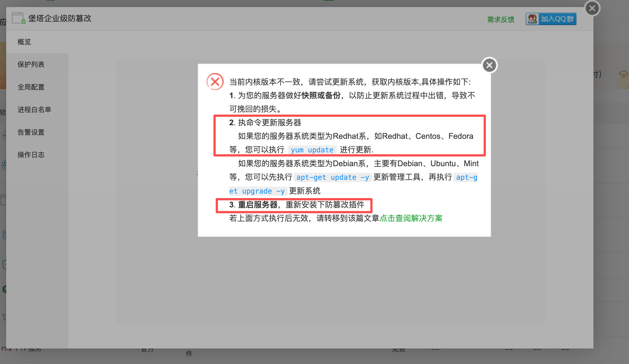Click the 需求反馈 feedback link

pos(500,19)
